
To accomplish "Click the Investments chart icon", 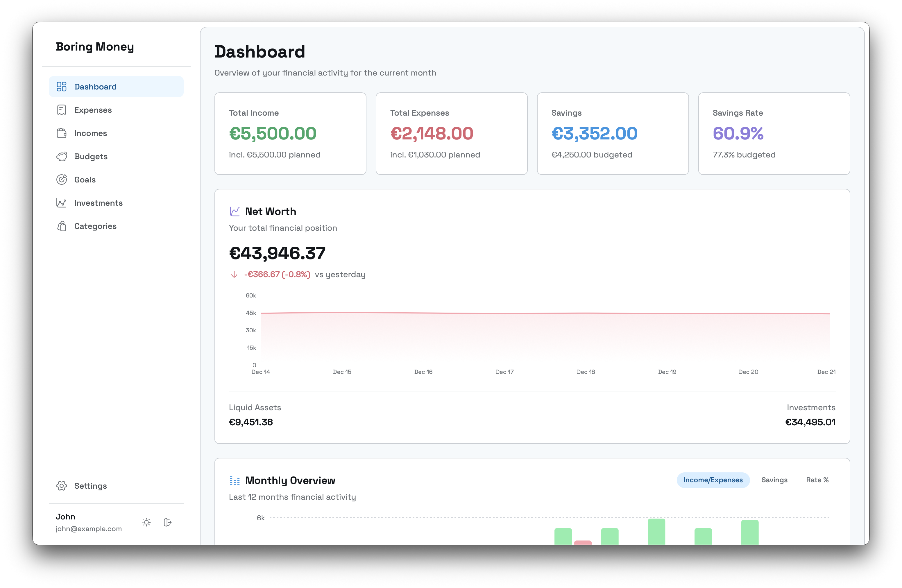I will pos(61,203).
